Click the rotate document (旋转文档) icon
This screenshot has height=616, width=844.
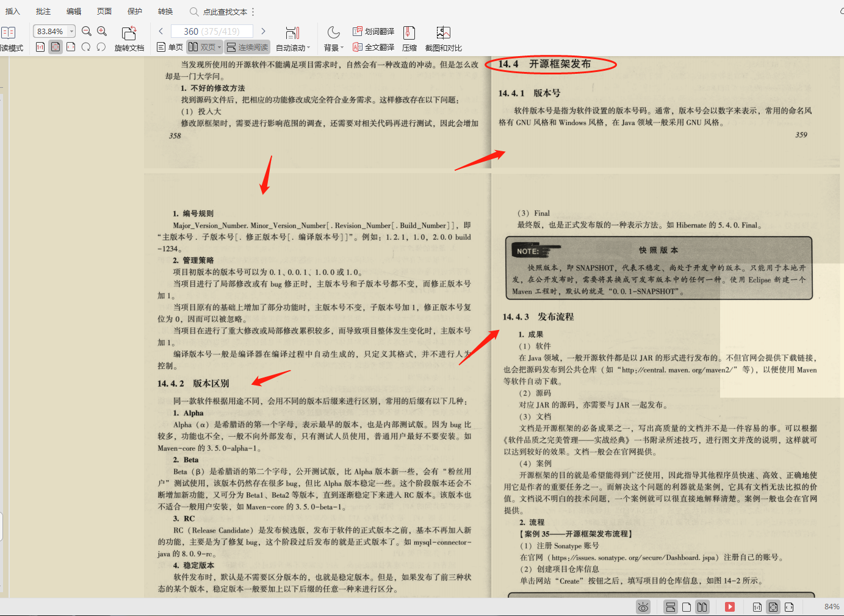click(129, 37)
